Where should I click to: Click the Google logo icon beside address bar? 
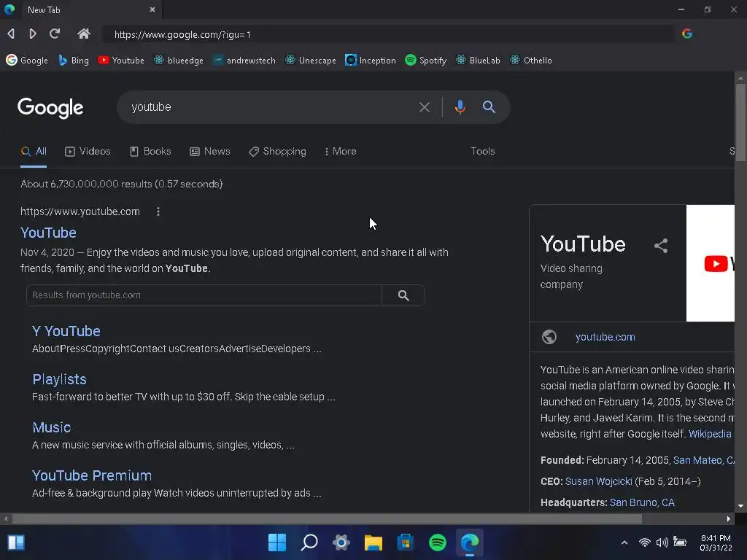click(x=687, y=34)
